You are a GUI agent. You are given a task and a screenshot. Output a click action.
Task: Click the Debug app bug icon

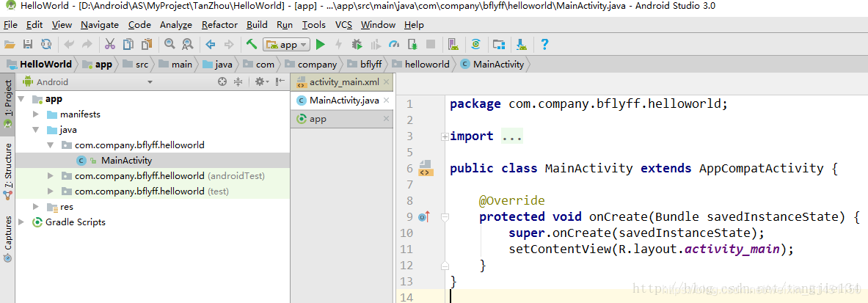[x=357, y=44]
